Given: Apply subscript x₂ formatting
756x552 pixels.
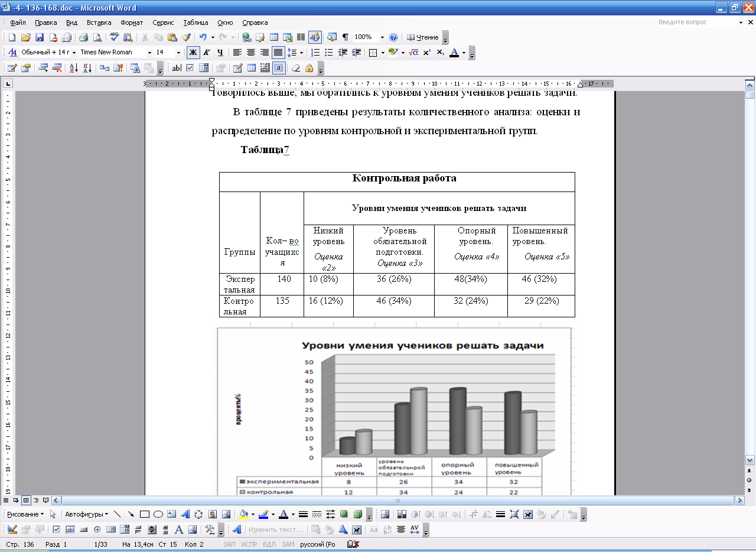Looking at the screenshot, I should 440,53.
